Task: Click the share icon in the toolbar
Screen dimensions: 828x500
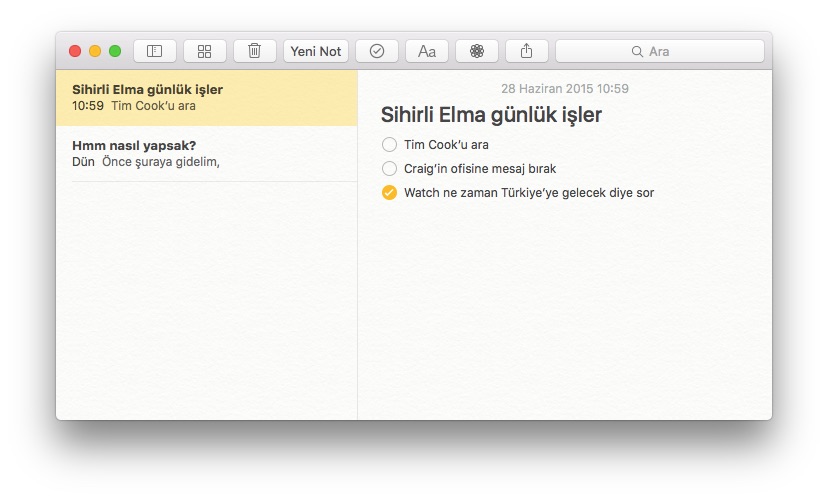Action: [527, 51]
